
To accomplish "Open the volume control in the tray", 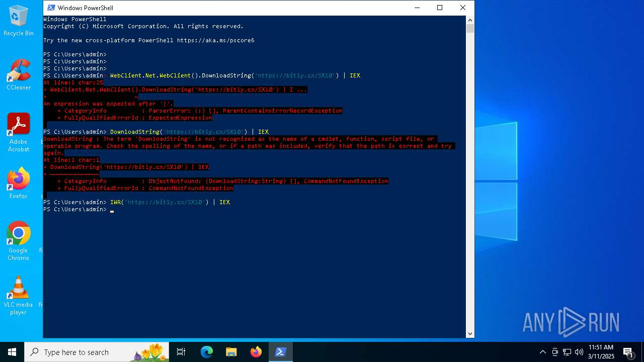I will (579, 352).
